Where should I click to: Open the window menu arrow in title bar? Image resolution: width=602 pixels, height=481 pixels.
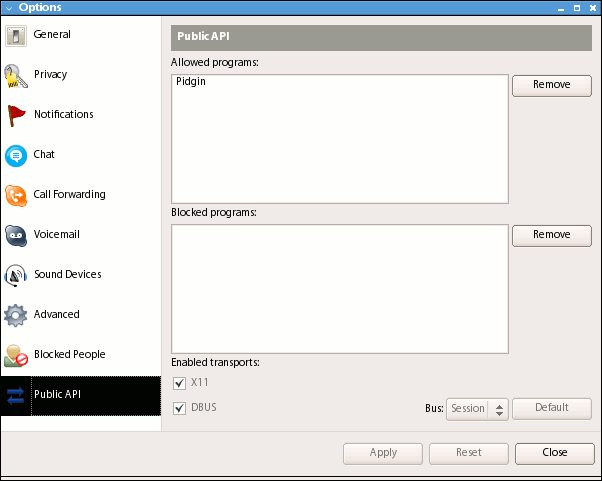click(x=9, y=8)
